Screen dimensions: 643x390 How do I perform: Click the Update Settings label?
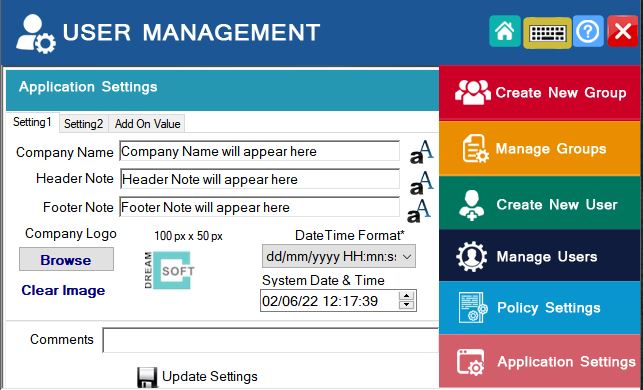pyautogui.click(x=210, y=376)
